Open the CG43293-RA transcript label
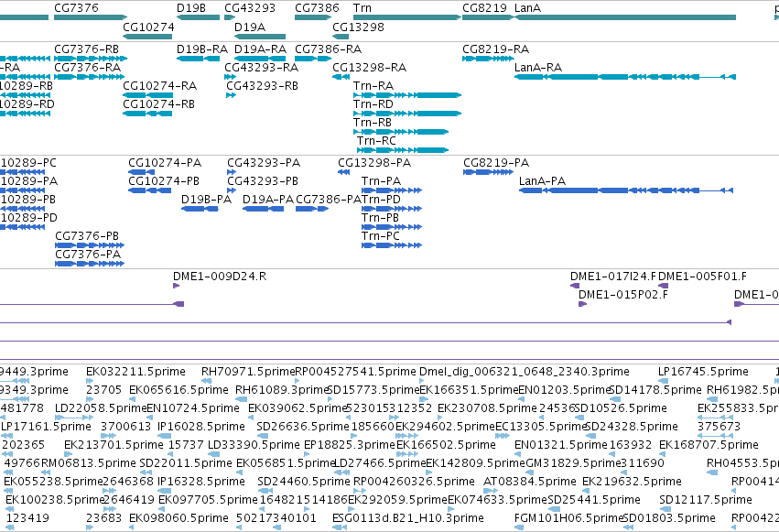779x532 pixels. [261, 67]
